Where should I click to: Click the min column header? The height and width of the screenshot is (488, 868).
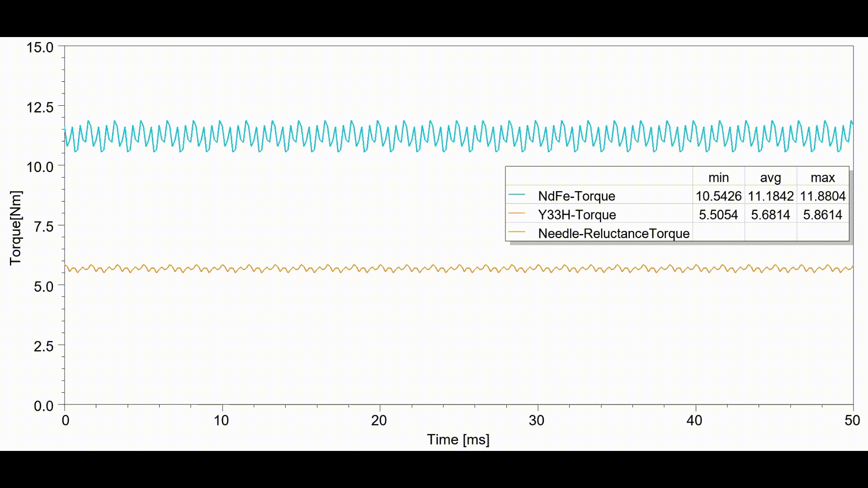coord(718,178)
